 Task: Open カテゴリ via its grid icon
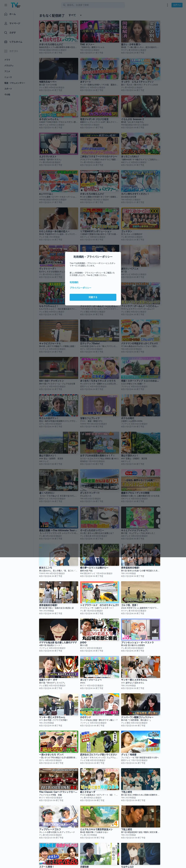click(6, 51)
